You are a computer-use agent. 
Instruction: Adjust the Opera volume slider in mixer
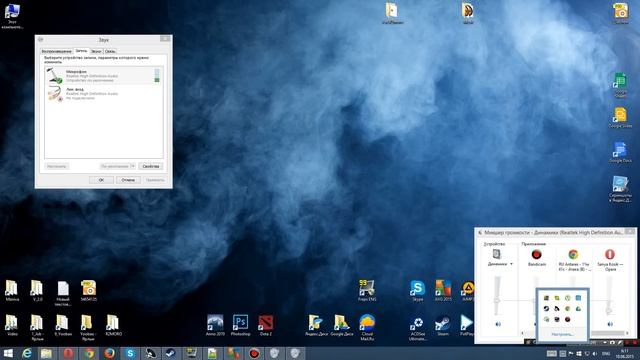tap(609, 311)
